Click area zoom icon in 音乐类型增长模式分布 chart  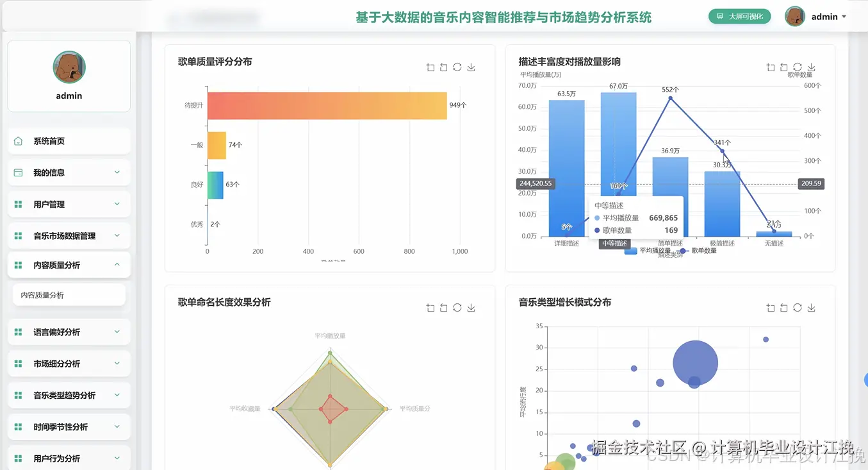[771, 308]
